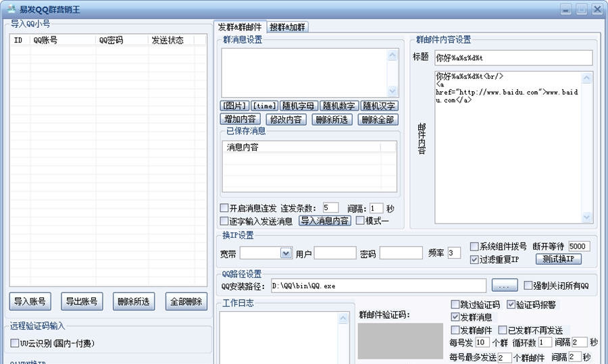Image resolution: width=608 pixels, height=364 pixels.
Task: Click the ID column header
Action: (x=20, y=40)
